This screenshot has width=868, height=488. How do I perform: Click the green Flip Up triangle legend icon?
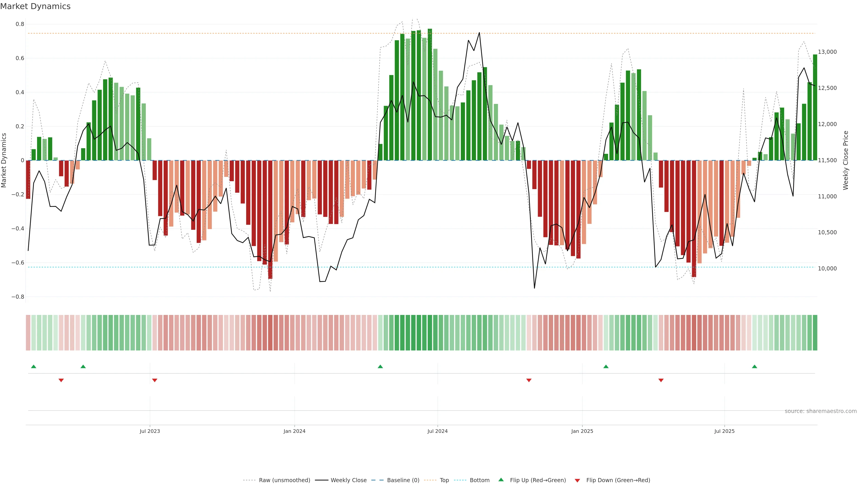501,480
